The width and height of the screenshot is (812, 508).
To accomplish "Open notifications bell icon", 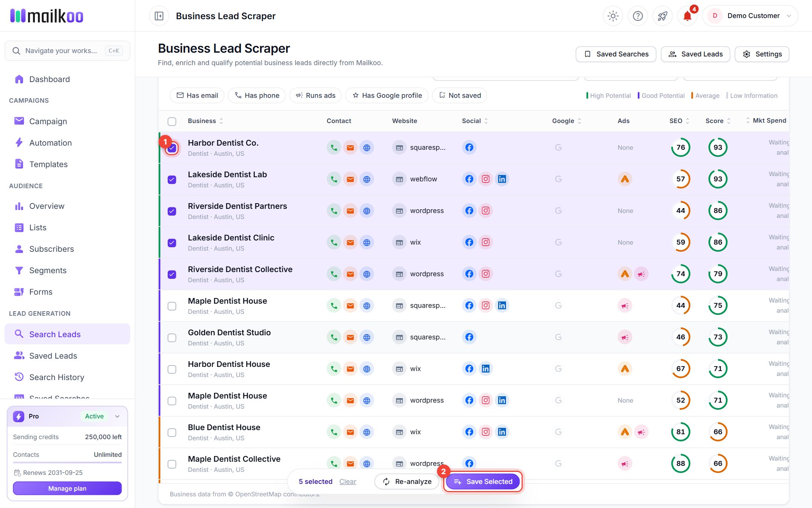I will point(687,16).
